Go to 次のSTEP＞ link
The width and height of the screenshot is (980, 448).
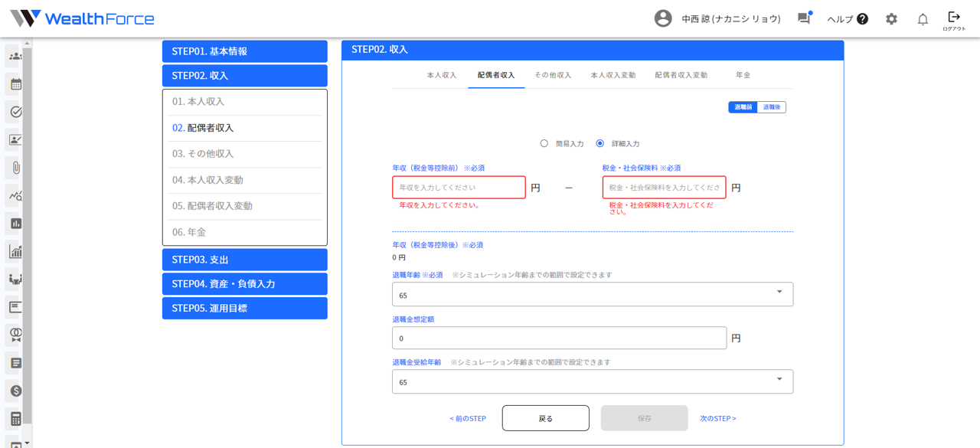[718, 419]
